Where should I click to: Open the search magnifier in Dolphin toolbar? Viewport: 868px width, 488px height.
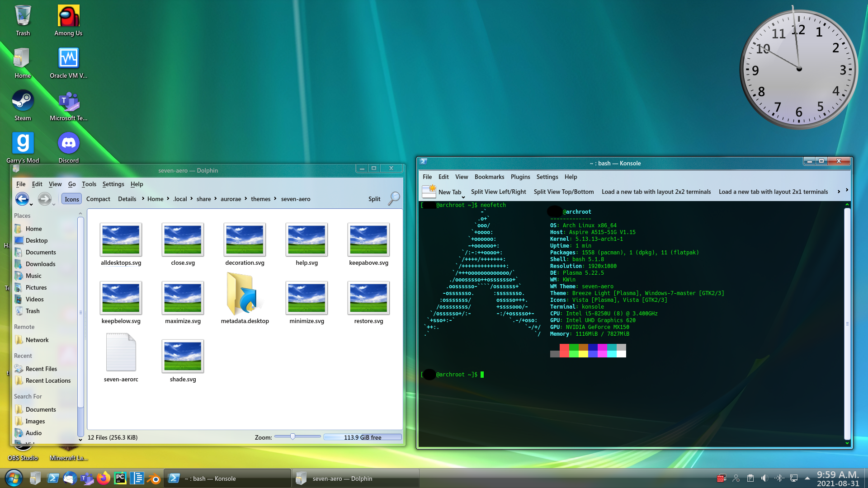coord(394,199)
